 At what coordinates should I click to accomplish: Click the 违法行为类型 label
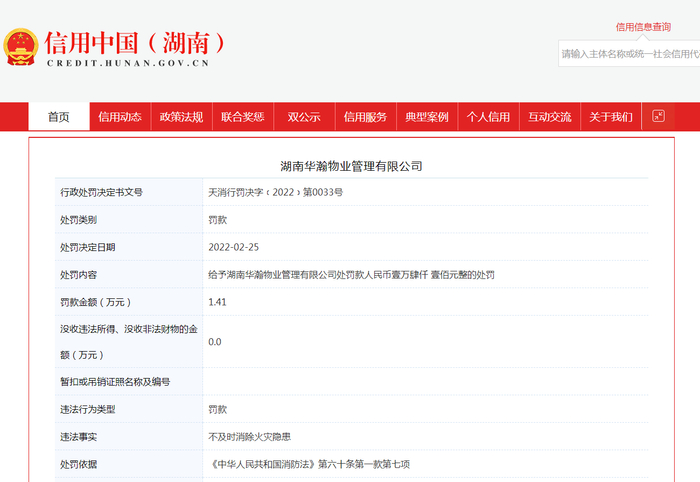click(x=88, y=409)
